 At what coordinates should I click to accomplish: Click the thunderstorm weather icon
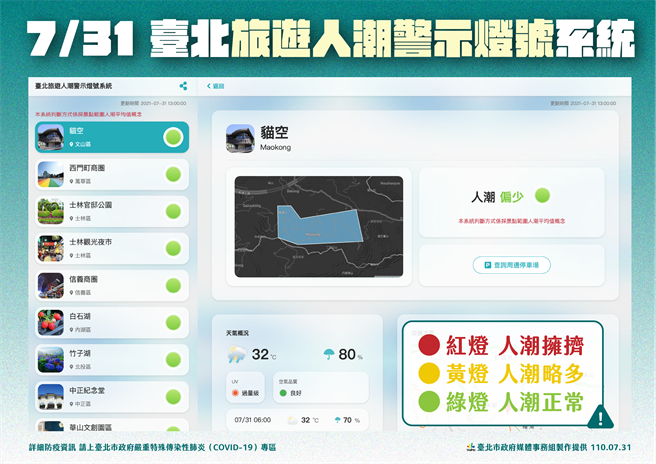coord(237,354)
